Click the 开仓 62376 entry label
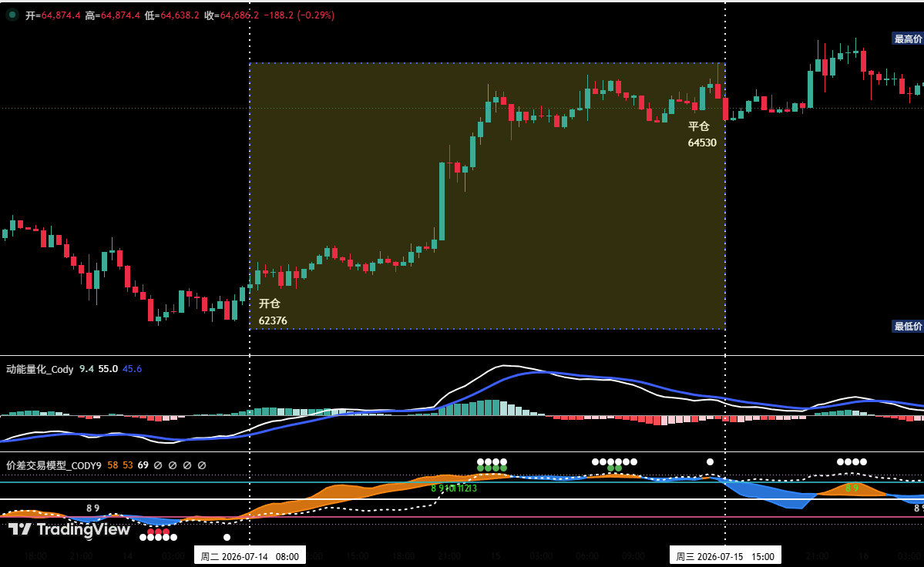The image size is (924, 567). point(272,312)
